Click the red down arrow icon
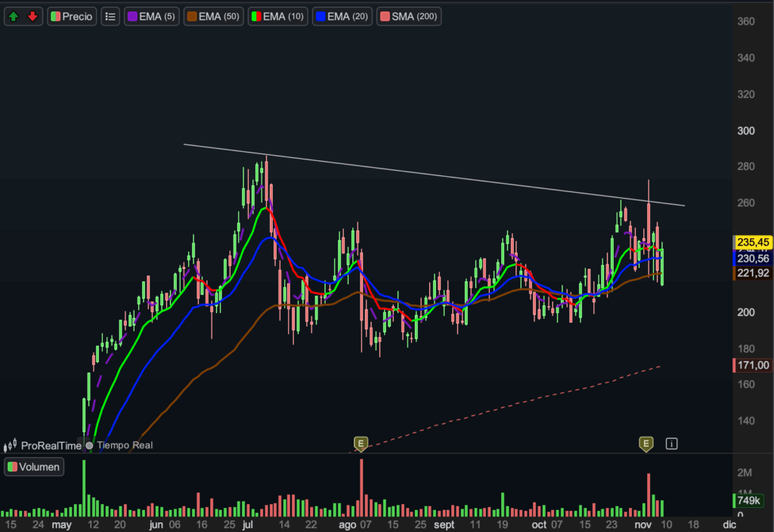This screenshot has width=774, height=532. pos(32,17)
